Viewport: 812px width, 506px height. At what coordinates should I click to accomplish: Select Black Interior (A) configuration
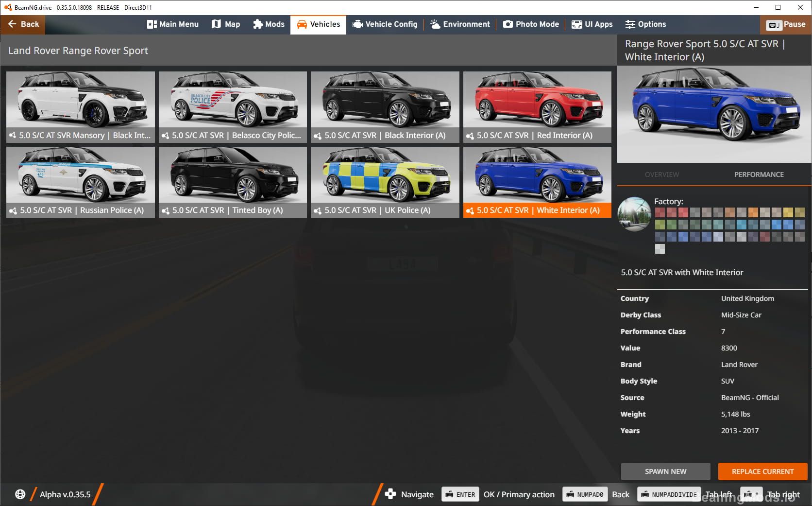pyautogui.click(x=385, y=107)
